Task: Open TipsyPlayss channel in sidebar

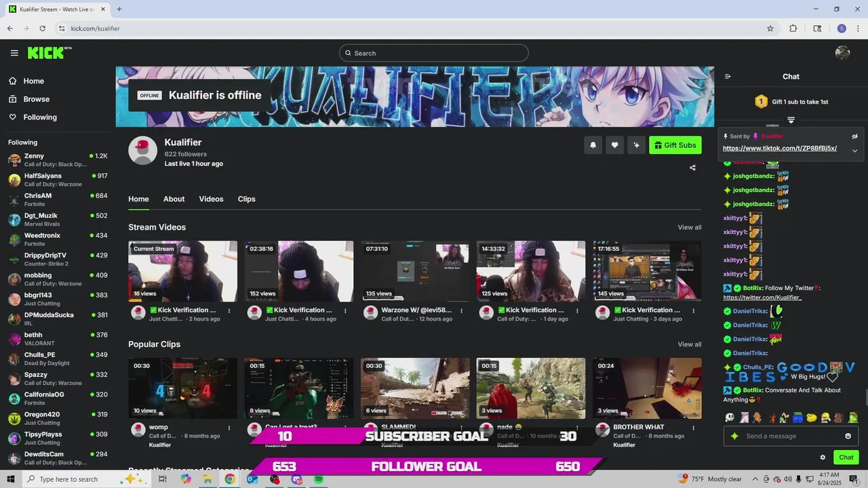Action: [x=58, y=438]
